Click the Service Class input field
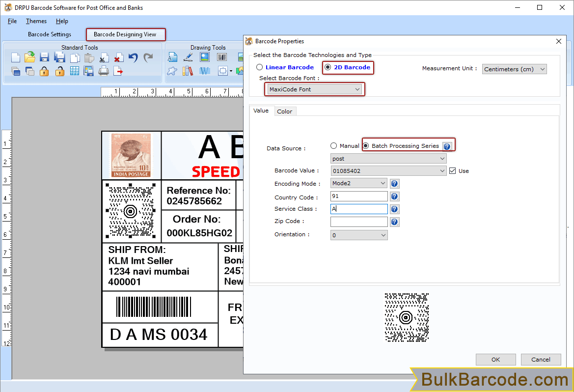The width and height of the screenshot is (574, 392). pos(359,209)
